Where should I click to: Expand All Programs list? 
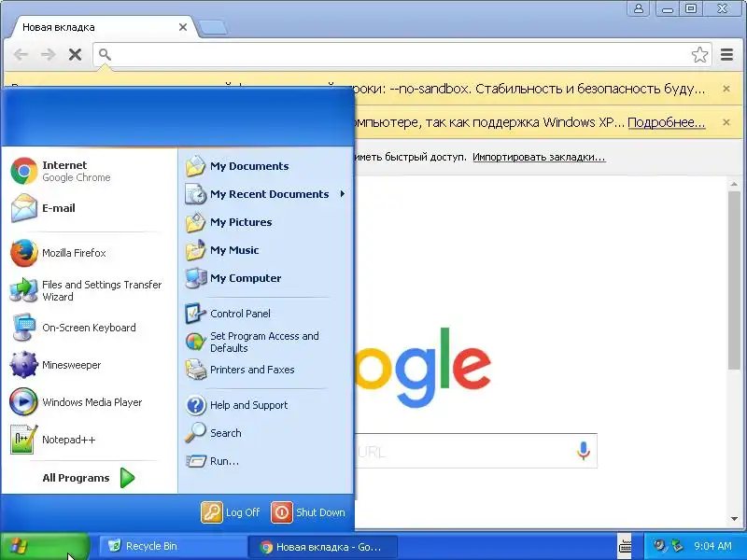point(89,478)
